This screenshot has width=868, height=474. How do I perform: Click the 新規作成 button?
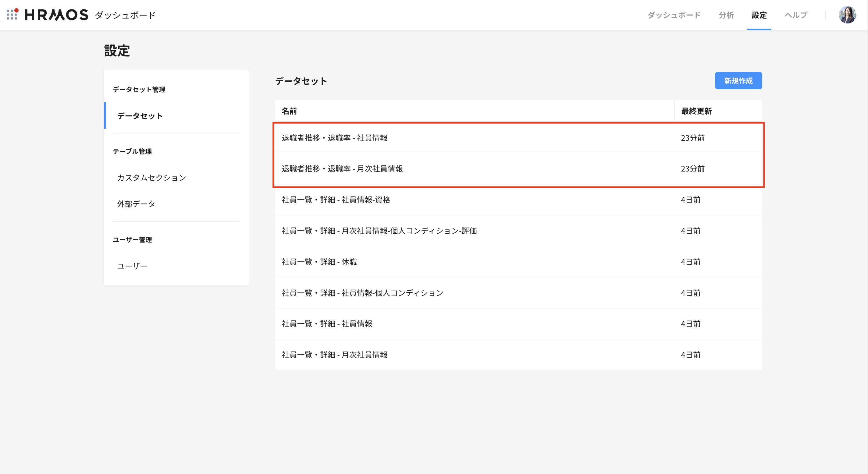pyautogui.click(x=738, y=80)
